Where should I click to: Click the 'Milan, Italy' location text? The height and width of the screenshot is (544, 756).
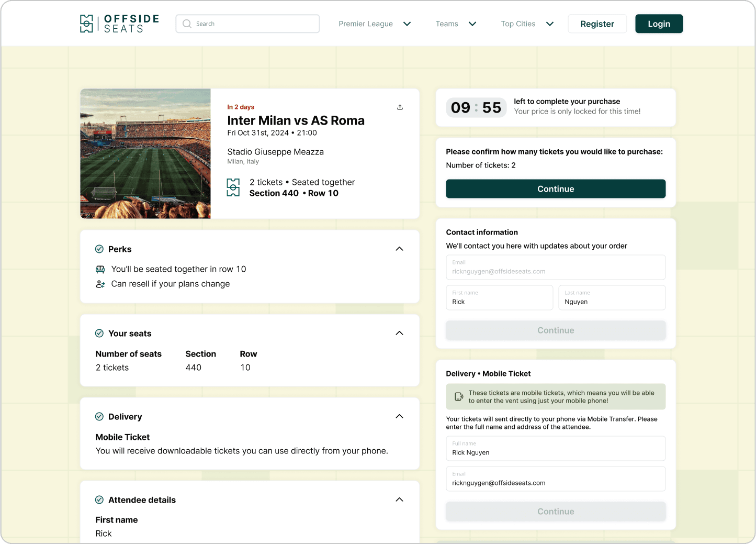point(243,162)
